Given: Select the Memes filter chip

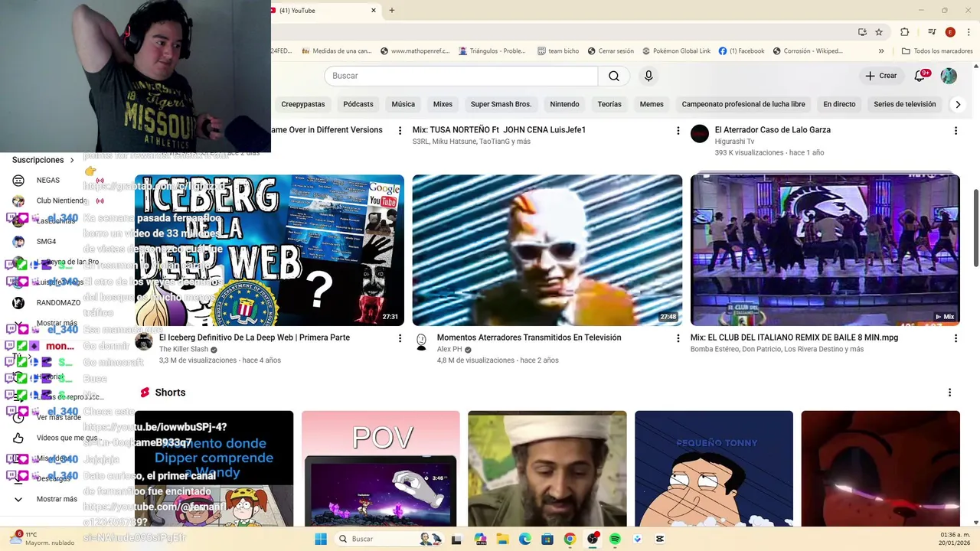Looking at the screenshot, I should pos(652,104).
